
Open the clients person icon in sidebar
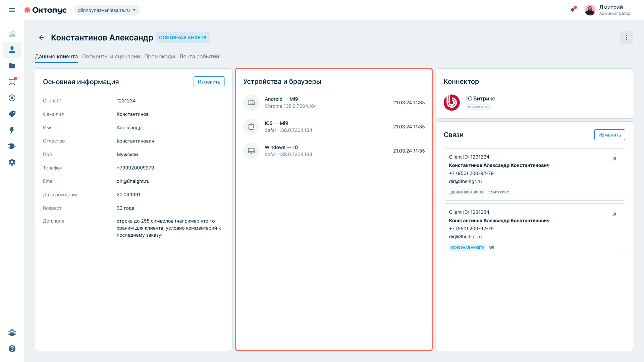click(x=12, y=50)
